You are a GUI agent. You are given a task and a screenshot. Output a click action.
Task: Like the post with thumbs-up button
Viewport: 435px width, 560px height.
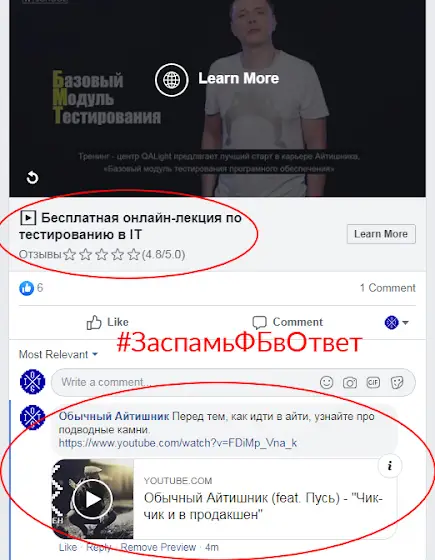(108, 322)
